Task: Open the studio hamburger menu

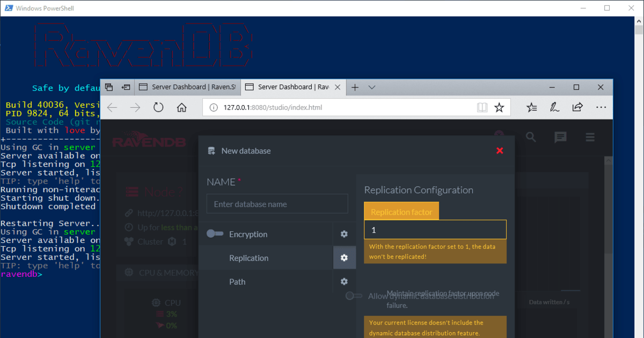Action: (x=590, y=137)
